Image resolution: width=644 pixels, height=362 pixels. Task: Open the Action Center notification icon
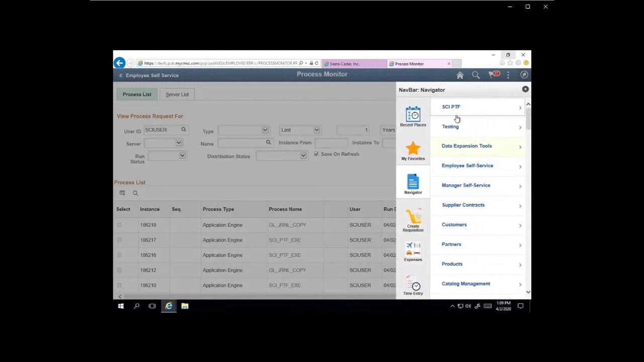pos(521,306)
